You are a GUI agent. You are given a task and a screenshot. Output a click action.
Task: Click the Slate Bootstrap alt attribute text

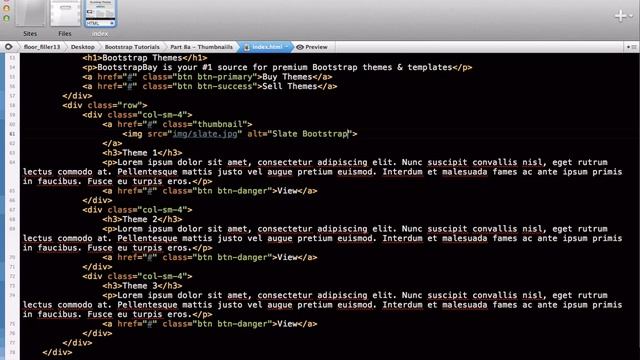tap(309, 134)
